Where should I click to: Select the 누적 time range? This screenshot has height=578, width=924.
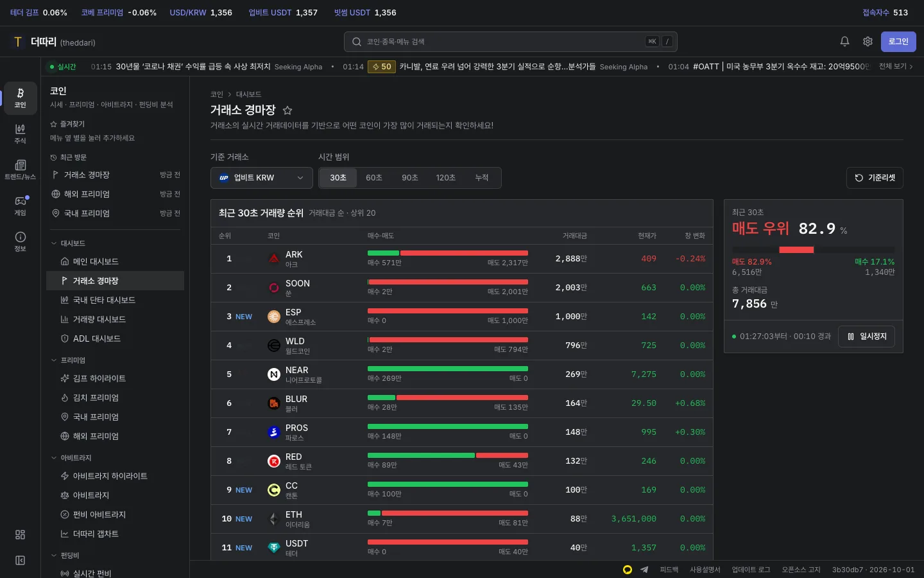(x=482, y=178)
